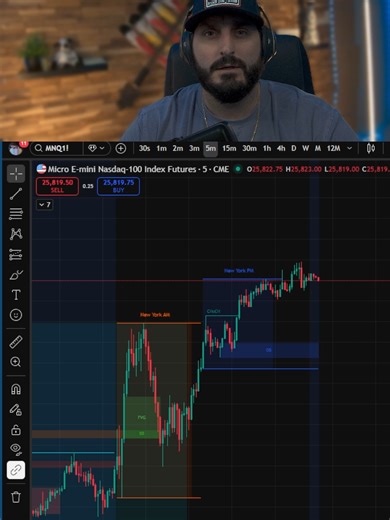Image resolution: width=390 pixels, height=520 pixels.
Task: Switch to the 30s timeframe
Action: pyautogui.click(x=144, y=148)
